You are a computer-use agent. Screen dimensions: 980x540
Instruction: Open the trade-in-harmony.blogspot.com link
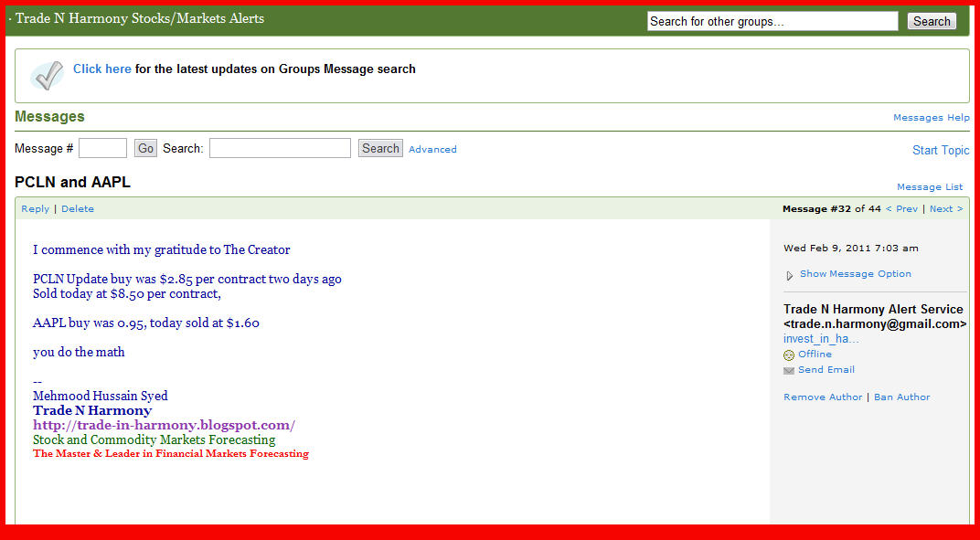tap(164, 426)
